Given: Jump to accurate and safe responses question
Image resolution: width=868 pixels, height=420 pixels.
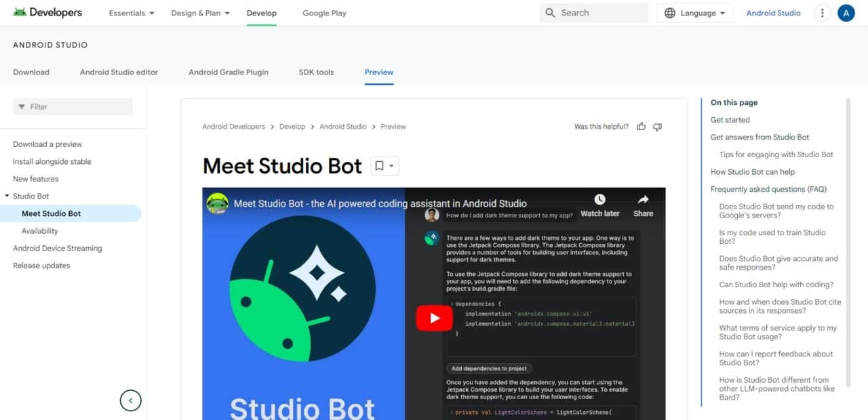Looking at the screenshot, I should point(778,263).
